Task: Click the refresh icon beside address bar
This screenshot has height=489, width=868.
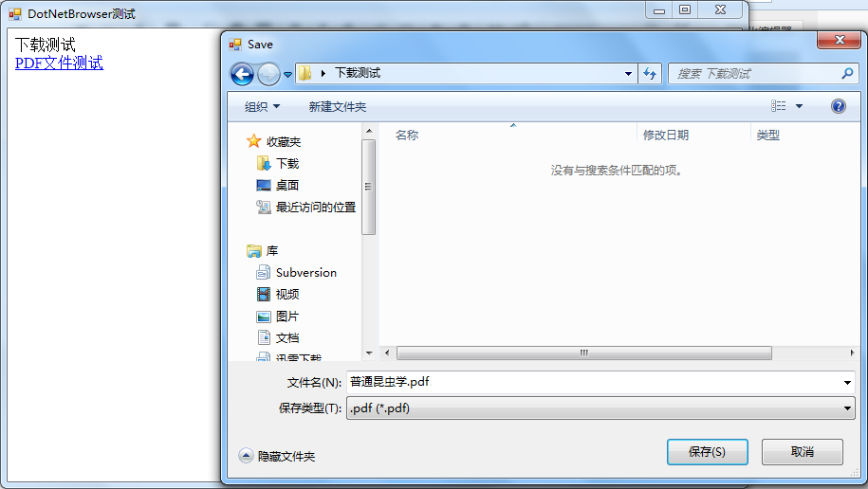Action: click(650, 73)
